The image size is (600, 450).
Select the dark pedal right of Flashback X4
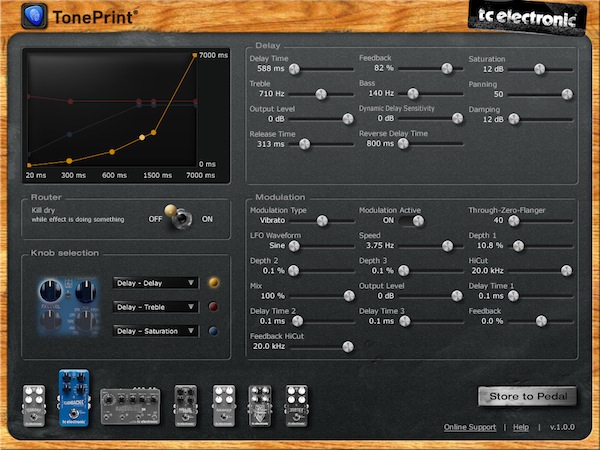(x=186, y=406)
